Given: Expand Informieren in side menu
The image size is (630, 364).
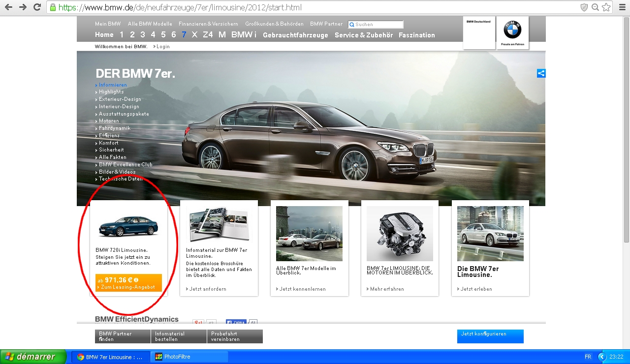Looking at the screenshot, I should (113, 85).
